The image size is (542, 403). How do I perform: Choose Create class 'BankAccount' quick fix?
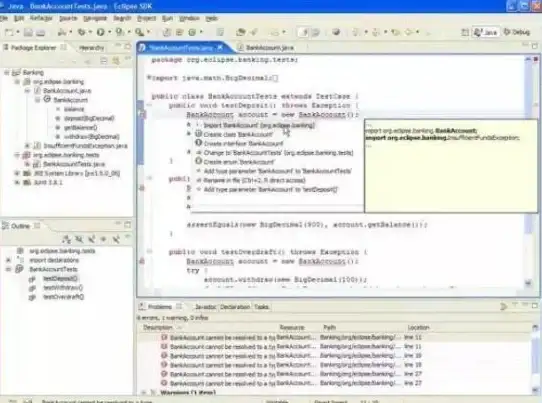(238, 134)
